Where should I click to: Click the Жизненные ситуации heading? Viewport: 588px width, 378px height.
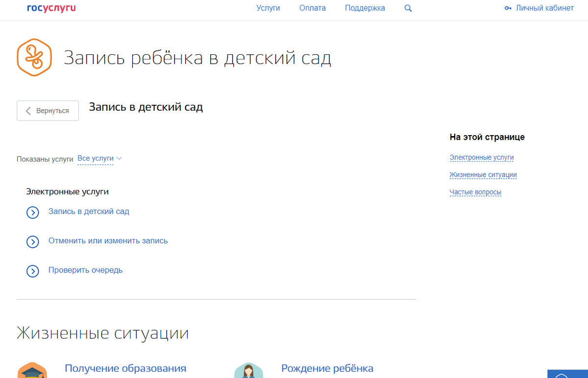[x=103, y=333]
